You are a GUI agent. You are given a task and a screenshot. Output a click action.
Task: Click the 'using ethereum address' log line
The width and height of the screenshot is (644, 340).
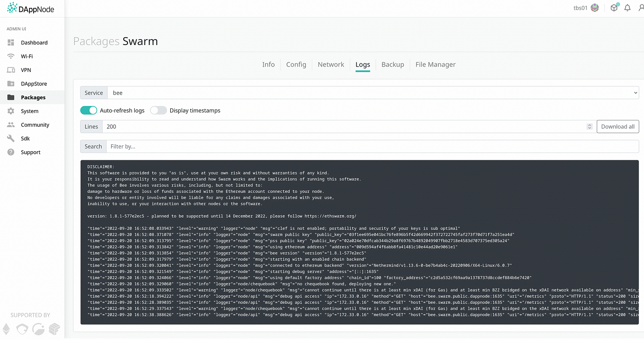(273, 247)
